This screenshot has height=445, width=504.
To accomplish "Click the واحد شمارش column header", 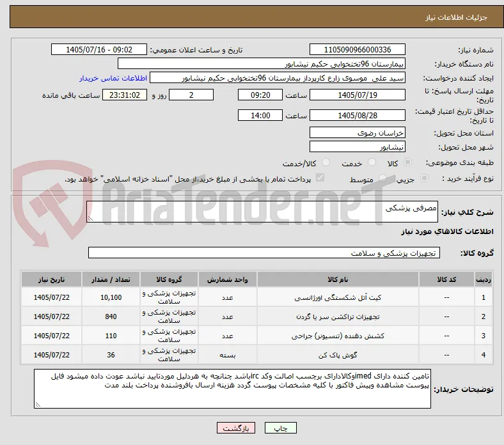I will pos(227,279).
